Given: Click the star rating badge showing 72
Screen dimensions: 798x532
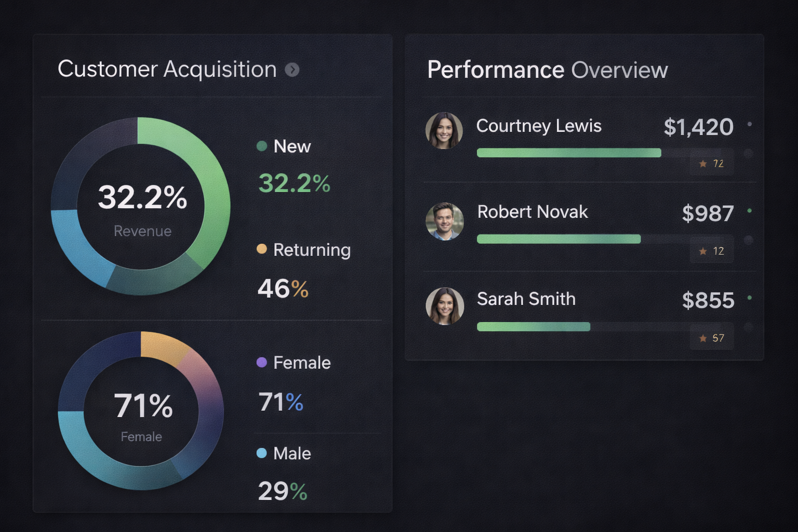Looking at the screenshot, I should 711,164.
